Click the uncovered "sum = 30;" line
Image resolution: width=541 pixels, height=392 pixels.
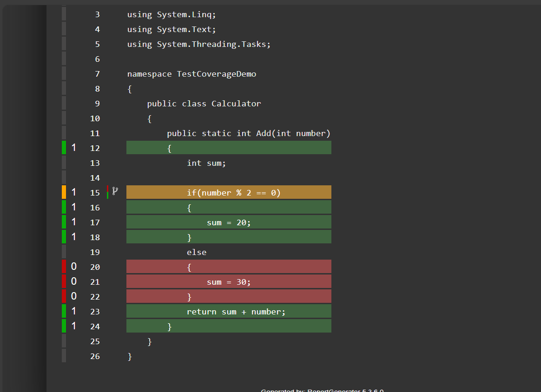tap(229, 282)
